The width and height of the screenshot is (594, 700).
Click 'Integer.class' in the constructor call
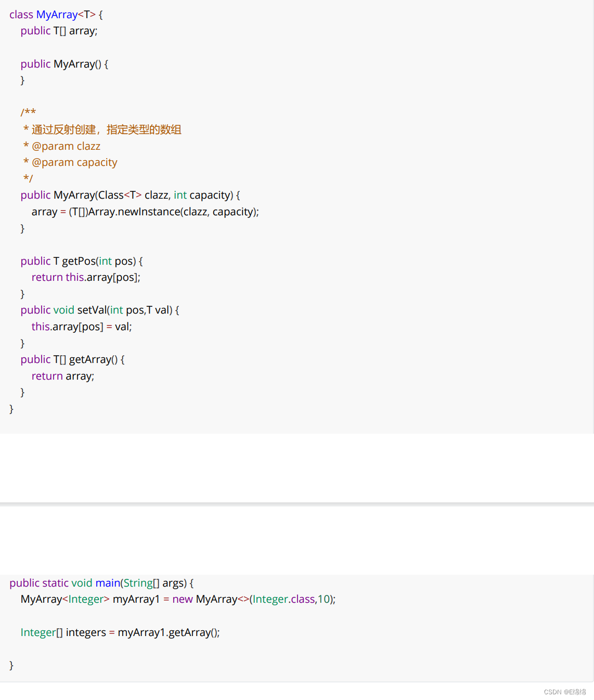(x=283, y=599)
